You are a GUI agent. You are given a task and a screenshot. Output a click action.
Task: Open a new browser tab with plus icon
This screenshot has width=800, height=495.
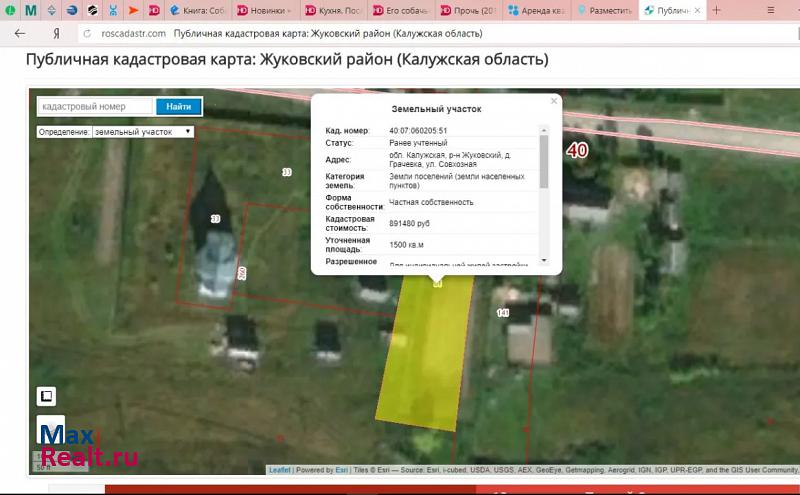coord(716,11)
